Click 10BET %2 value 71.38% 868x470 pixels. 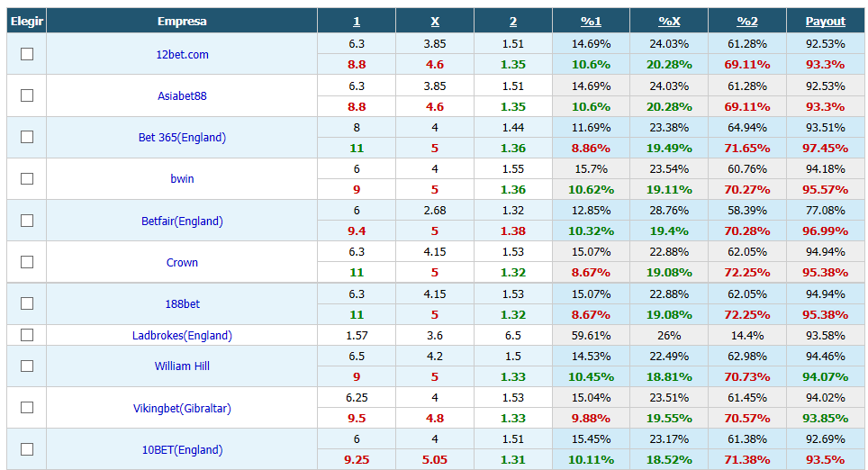747,459
